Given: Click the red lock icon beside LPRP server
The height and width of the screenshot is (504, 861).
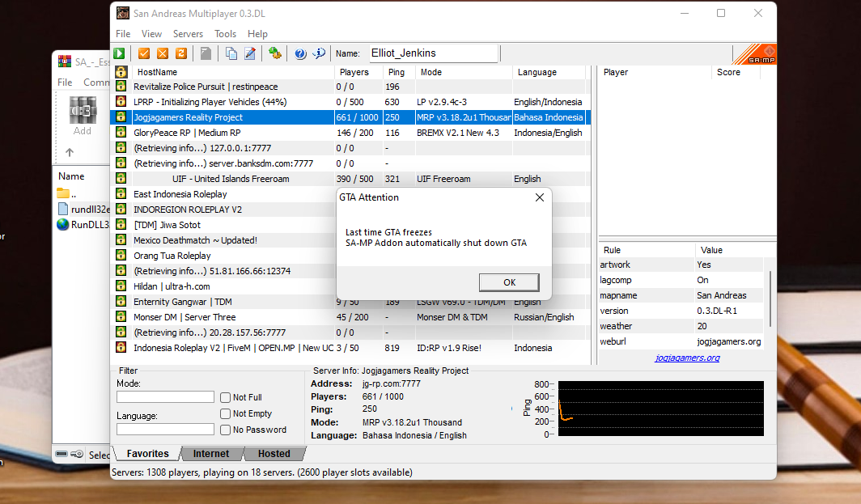Looking at the screenshot, I should click(x=121, y=102).
